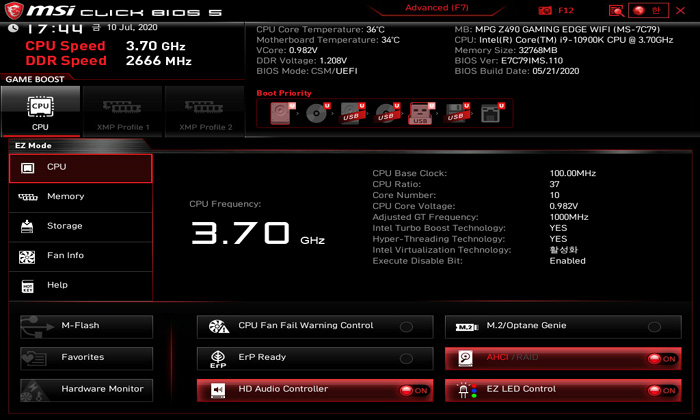Click the fan warning icon
This screenshot has height=420, width=700.
click(x=219, y=327)
